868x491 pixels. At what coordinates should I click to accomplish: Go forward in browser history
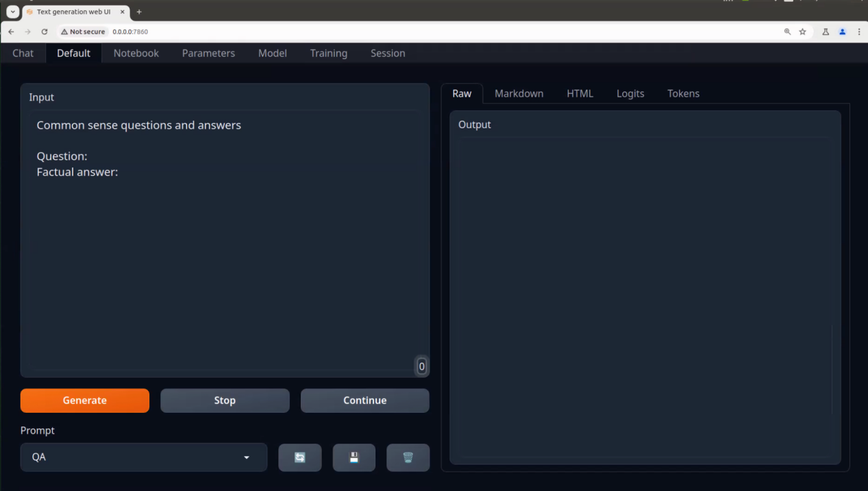pos(27,32)
